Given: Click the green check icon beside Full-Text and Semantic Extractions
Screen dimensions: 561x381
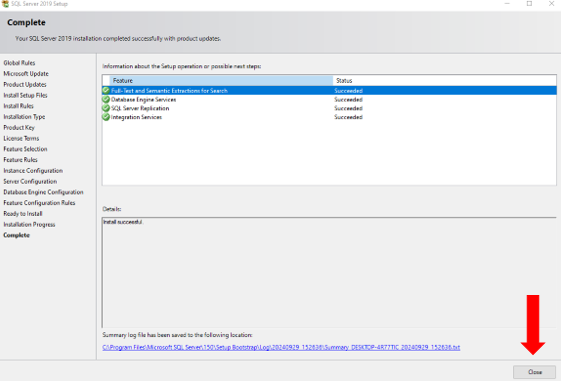Looking at the screenshot, I should [x=106, y=91].
